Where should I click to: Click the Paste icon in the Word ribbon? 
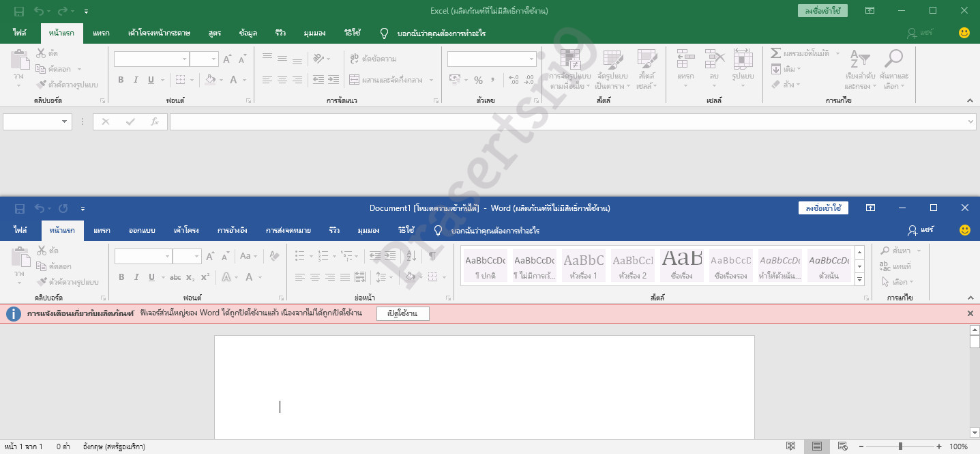(20, 257)
